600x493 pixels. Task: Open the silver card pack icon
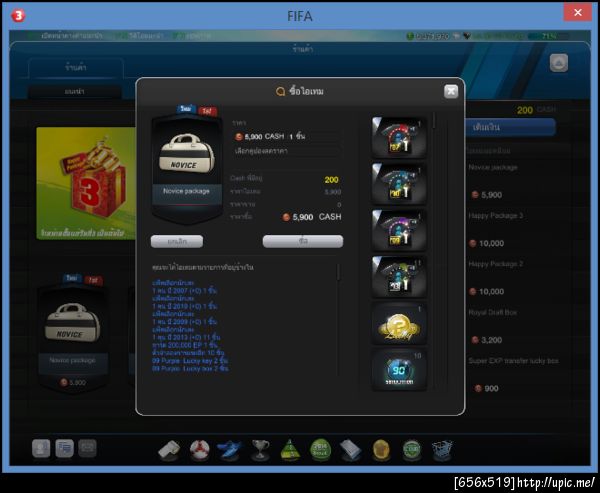pyautogui.click(x=351, y=450)
